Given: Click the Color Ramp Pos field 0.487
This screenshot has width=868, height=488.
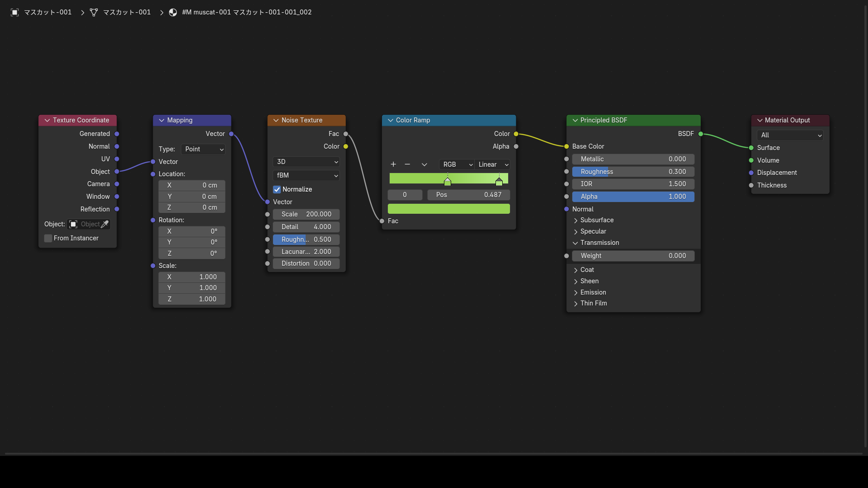Looking at the screenshot, I should click(x=469, y=195).
